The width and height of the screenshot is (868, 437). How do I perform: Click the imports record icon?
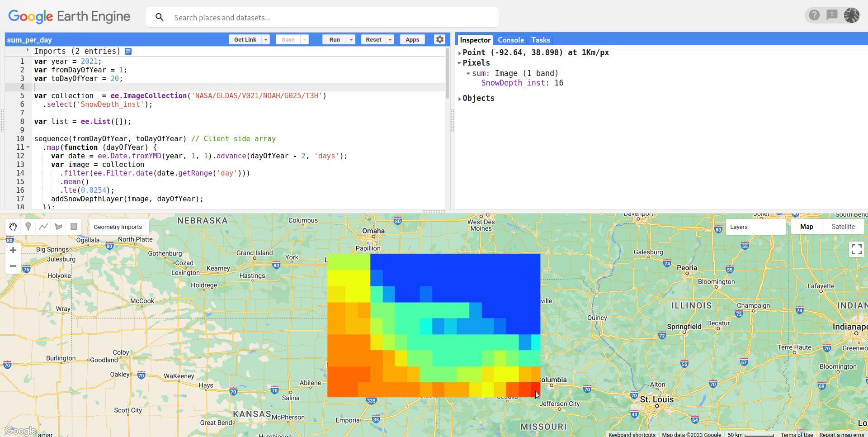[x=128, y=52]
